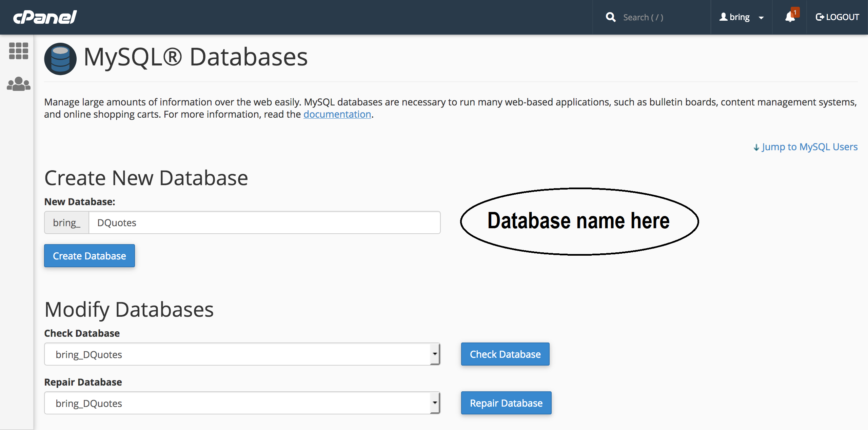
Task: Click the cPanel logo
Action: [45, 17]
